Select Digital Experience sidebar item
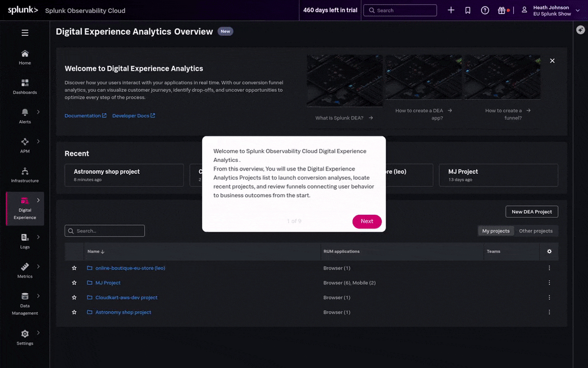The width and height of the screenshot is (588, 368). pos(25,209)
